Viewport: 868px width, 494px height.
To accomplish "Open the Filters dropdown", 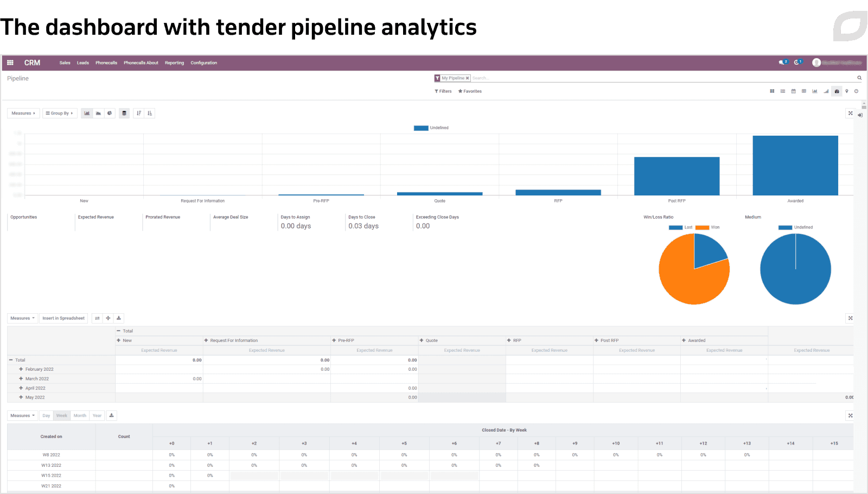I will click(443, 91).
